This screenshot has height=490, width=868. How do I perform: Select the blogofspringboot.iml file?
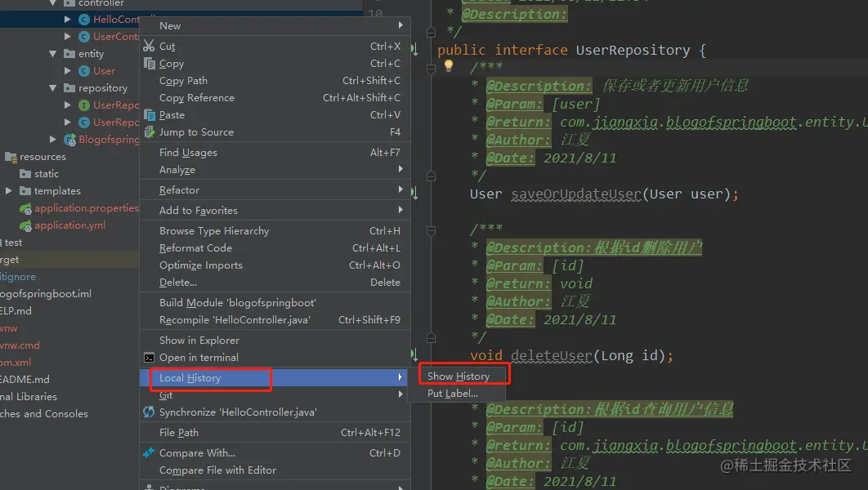(x=46, y=294)
